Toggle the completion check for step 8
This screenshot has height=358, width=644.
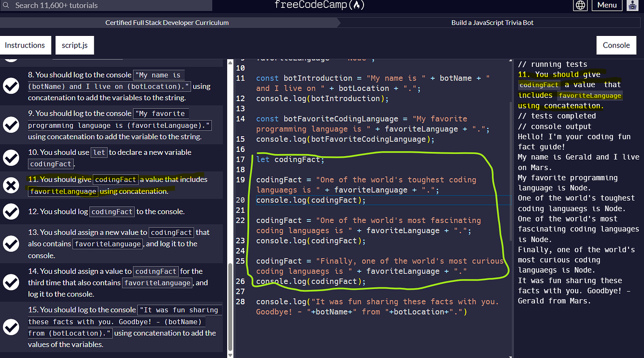click(11, 86)
